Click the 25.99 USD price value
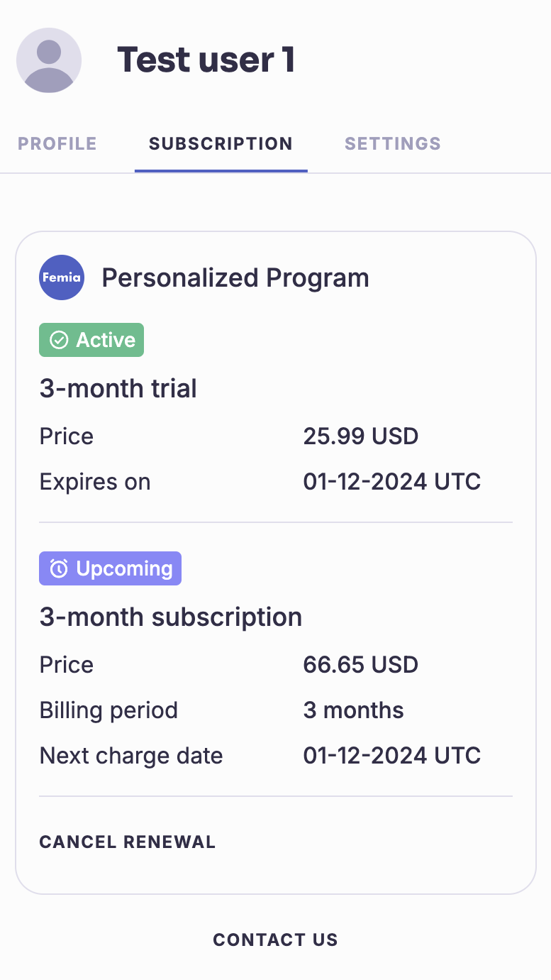 [x=361, y=436]
